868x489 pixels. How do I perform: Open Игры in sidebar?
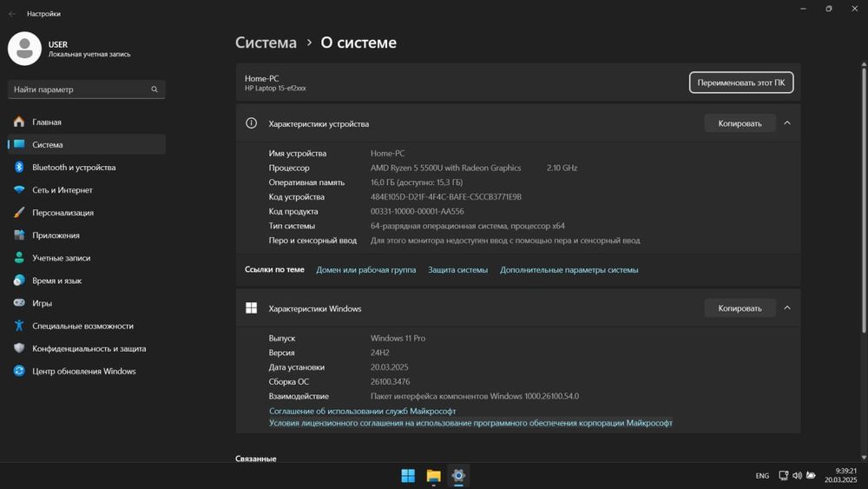point(86,303)
